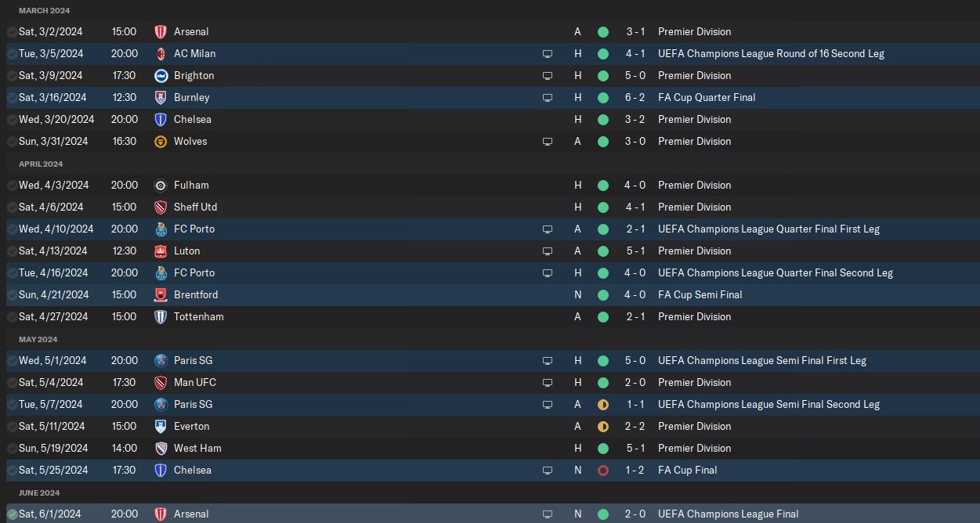Click the red loss indicator on the Chelsea final

[x=602, y=471]
